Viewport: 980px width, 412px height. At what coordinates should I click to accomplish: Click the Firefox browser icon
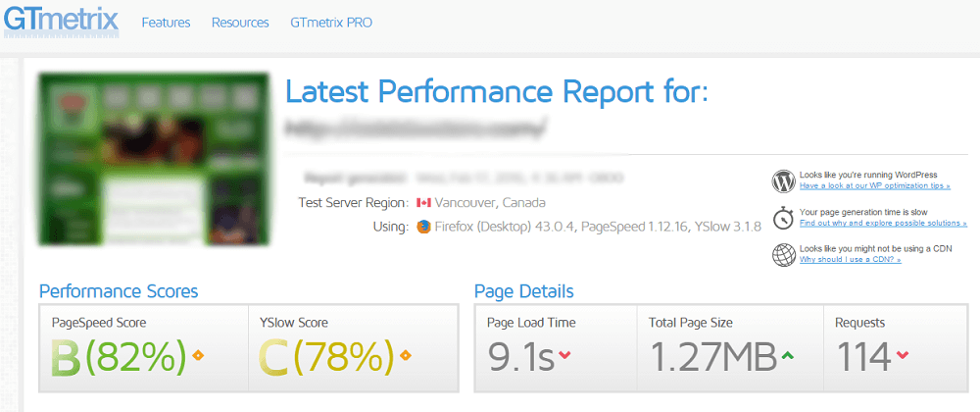(423, 227)
